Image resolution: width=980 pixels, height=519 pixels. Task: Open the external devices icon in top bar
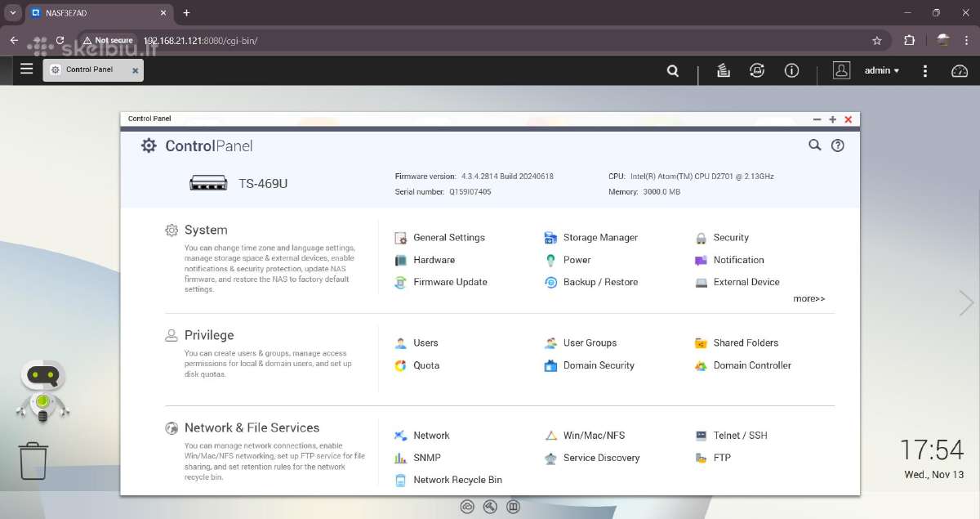(757, 70)
